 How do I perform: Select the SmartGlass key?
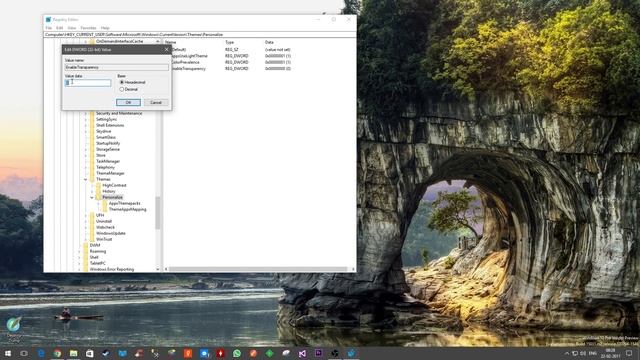pos(106,137)
